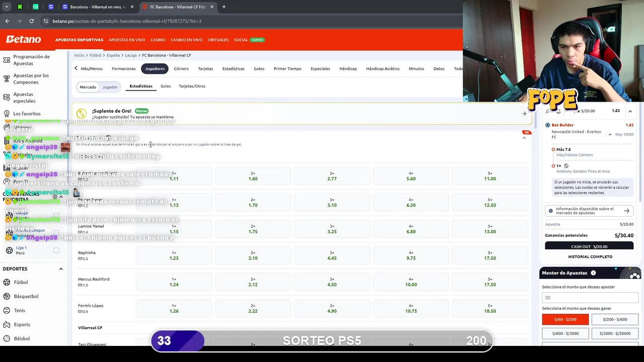Collapse the bet slip with top chevron
This screenshot has height=362, width=644.
tap(630, 111)
